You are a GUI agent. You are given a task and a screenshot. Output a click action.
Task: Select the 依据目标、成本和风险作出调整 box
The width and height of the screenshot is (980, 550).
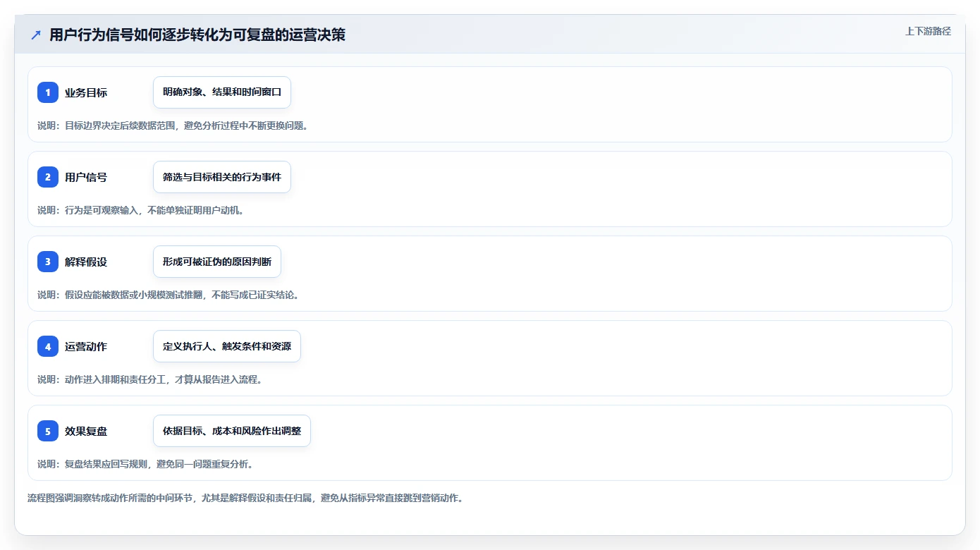pyautogui.click(x=232, y=431)
